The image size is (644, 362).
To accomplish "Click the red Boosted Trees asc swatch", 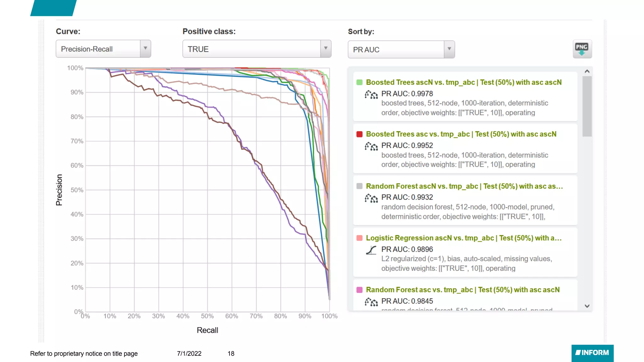I will [359, 134].
